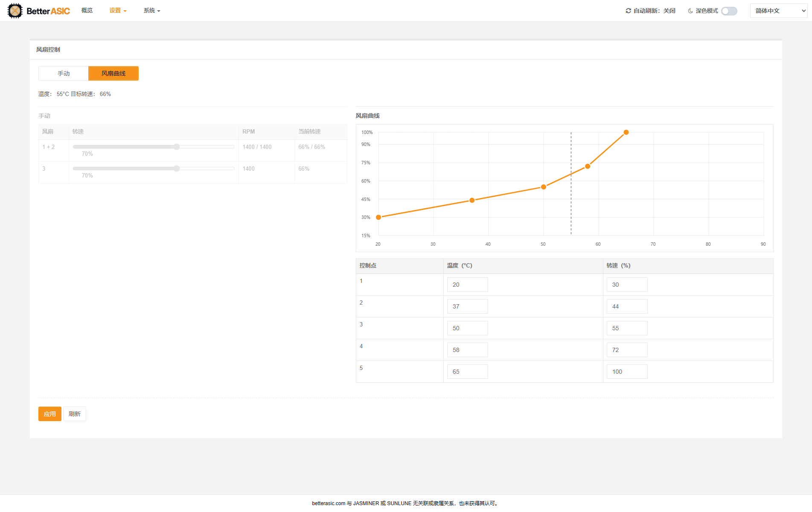
Task: Click control point 3 speed field with 55
Action: point(627,328)
